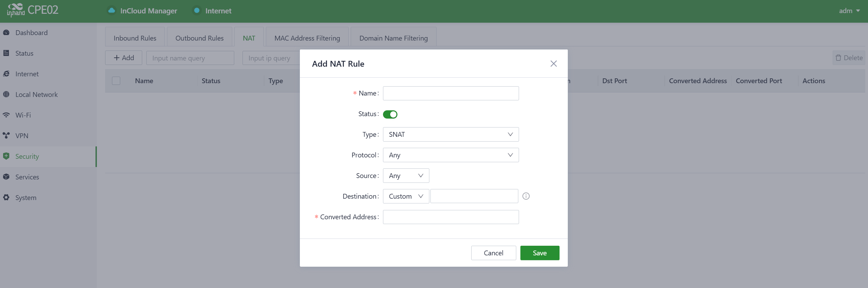
Task: Click the System gear icon in sidebar
Action: tap(6, 198)
